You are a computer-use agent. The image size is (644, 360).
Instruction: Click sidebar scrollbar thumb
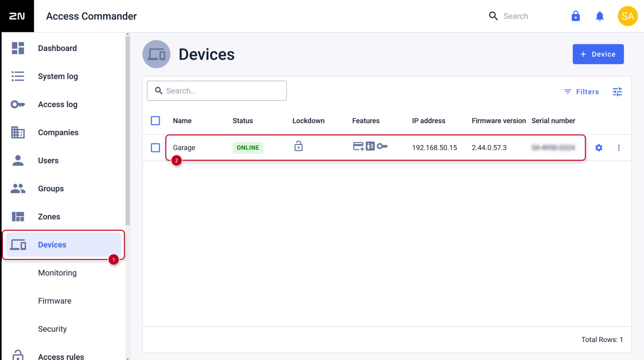128,130
